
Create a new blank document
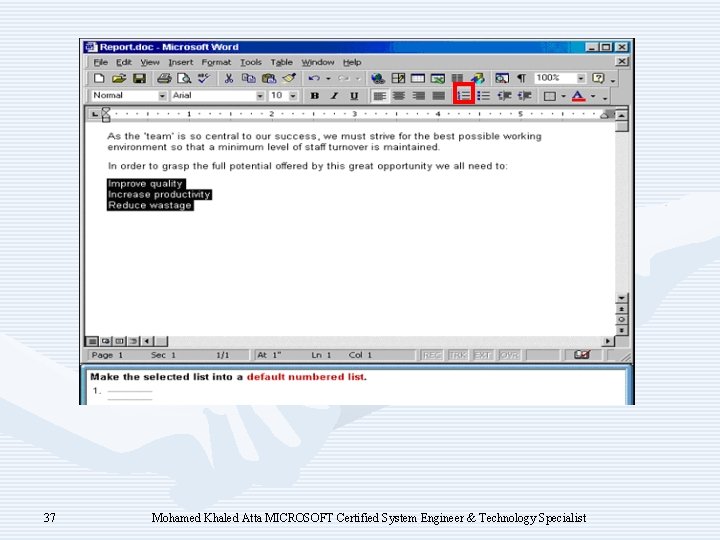coord(99,79)
